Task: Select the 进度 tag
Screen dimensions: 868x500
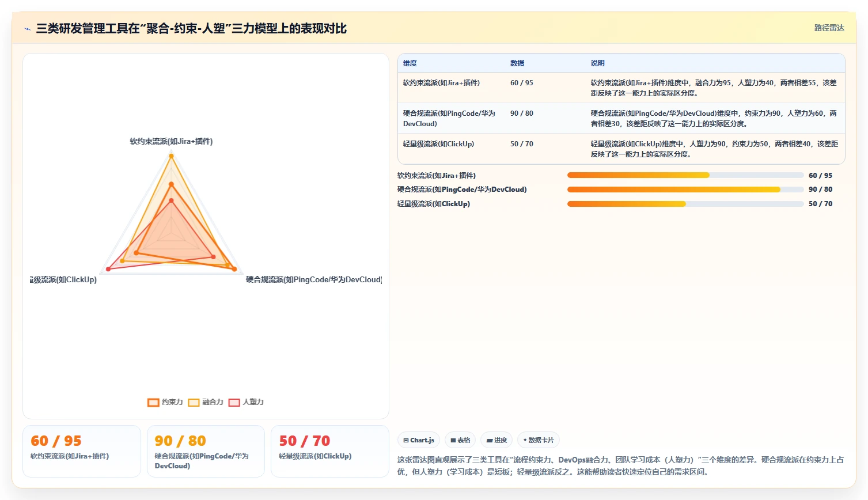Action: 496,440
